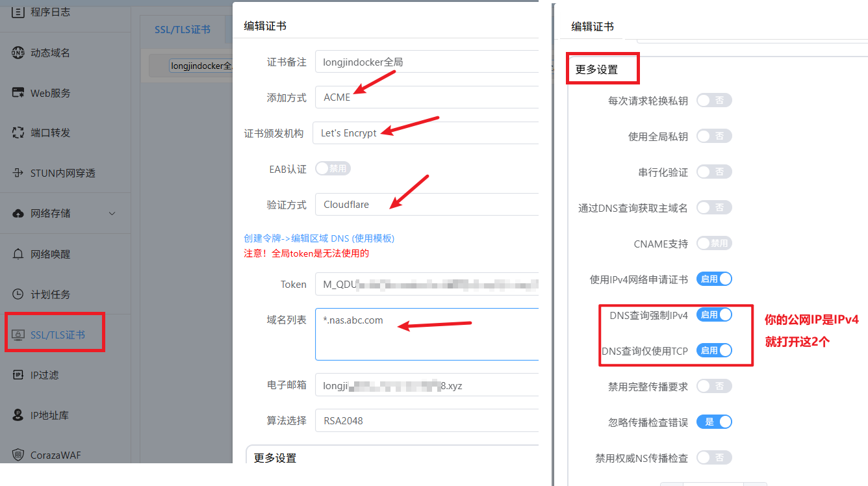Toggle DNS查询仅使用TCP switch
Image resolution: width=868 pixels, height=486 pixels.
point(714,350)
